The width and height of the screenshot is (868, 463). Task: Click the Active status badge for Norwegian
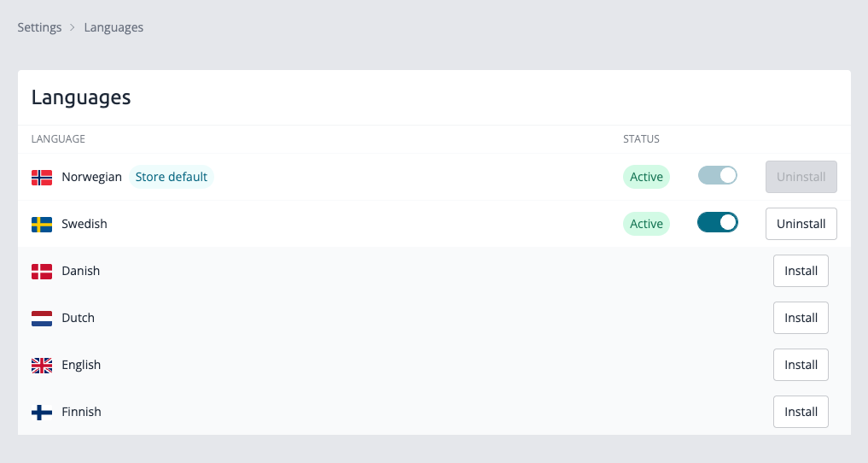tap(646, 177)
